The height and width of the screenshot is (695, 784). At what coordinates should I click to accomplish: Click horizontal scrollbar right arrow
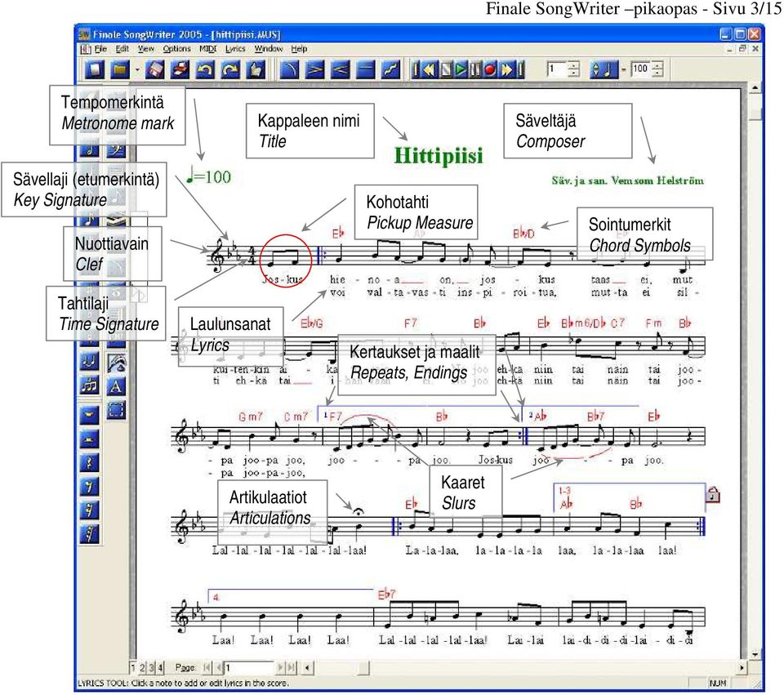click(x=742, y=667)
